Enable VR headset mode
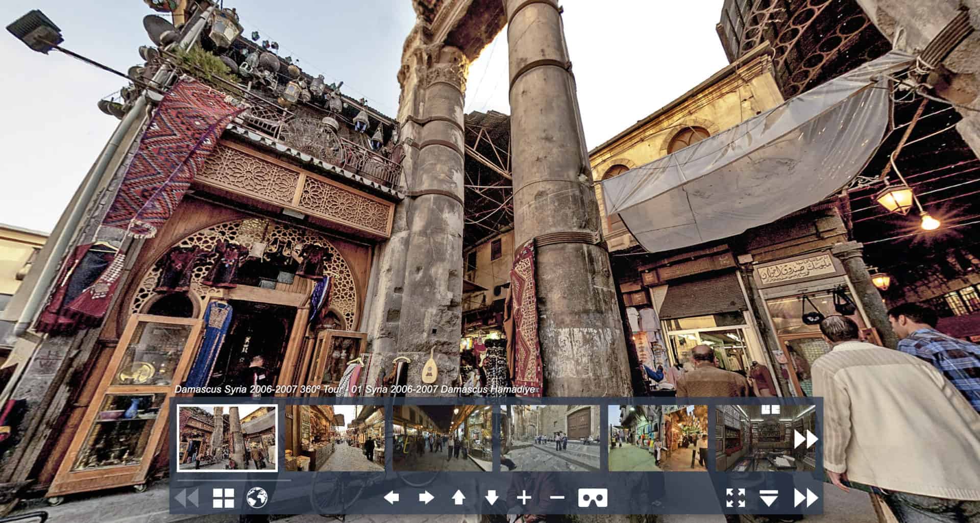980x523 pixels. 593,497
